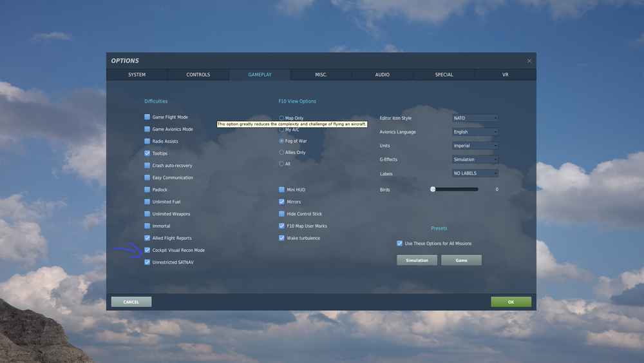Image resolution: width=644 pixels, height=363 pixels.
Task: Choose Allies Only radio option
Action: click(281, 153)
